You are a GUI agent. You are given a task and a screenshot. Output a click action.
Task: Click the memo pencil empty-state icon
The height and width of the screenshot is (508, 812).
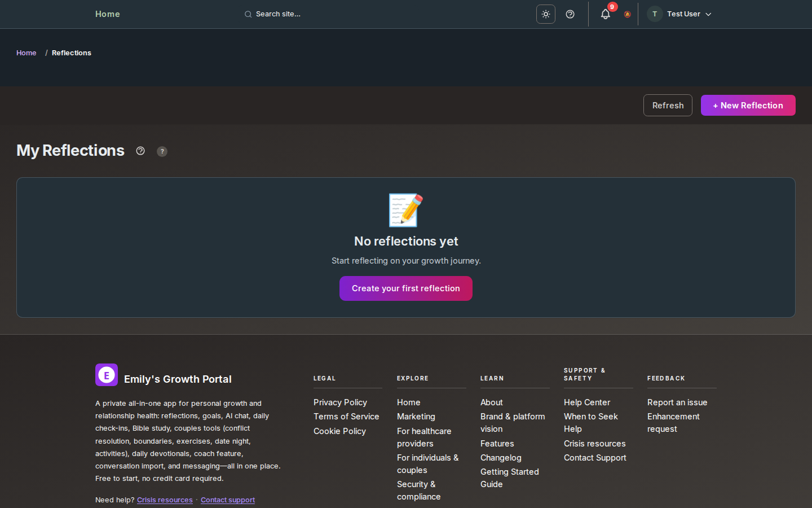[x=405, y=210]
